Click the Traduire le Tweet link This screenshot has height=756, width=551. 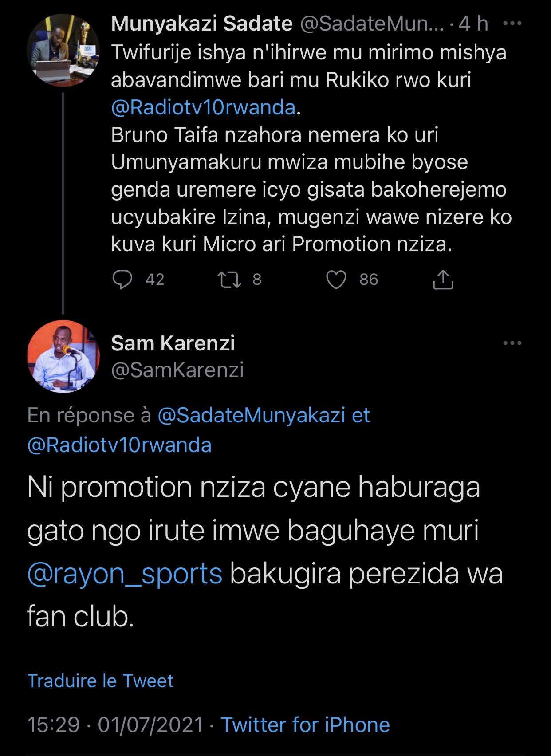pyautogui.click(x=100, y=681)
